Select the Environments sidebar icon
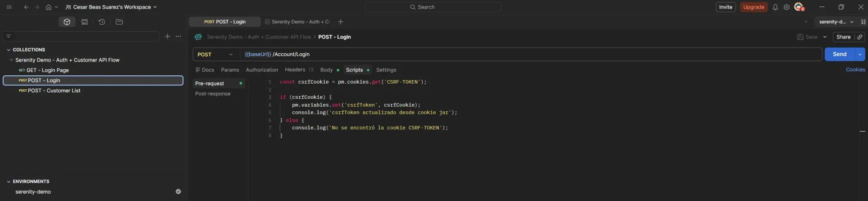 point(85,22)
